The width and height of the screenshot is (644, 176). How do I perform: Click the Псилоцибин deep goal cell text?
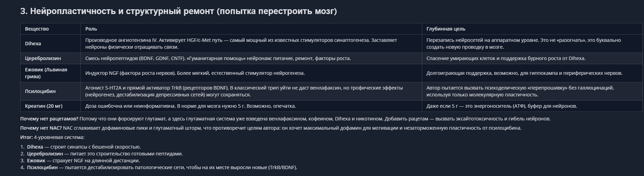520,91
